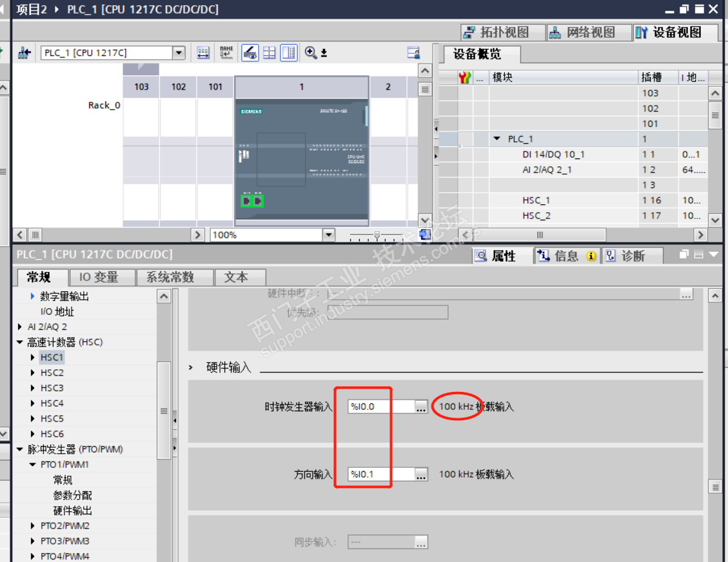Open the PLC_1 [CPU 1217C] device dropdown
Screen dimensions: 728x562
click(179, 53)
